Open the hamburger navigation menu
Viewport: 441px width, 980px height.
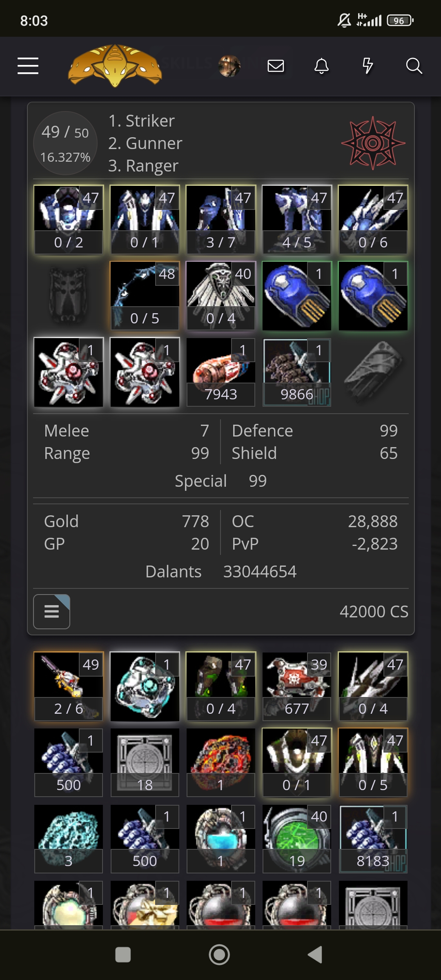pos(28,66)
